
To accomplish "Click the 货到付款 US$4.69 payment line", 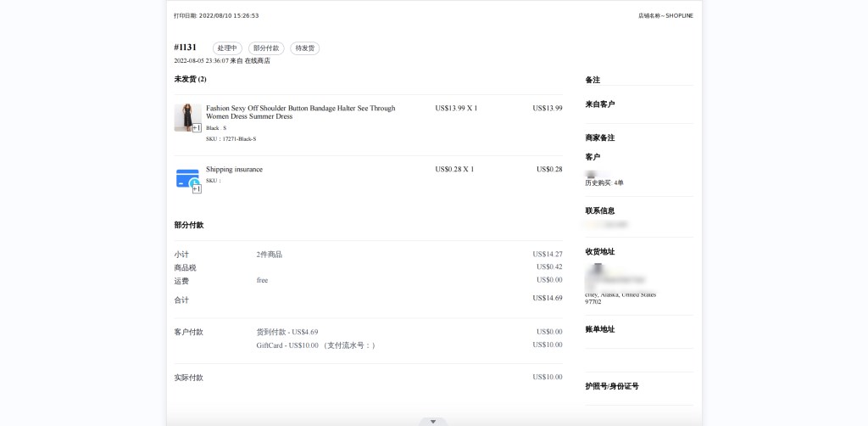I will tap(287, 332).
